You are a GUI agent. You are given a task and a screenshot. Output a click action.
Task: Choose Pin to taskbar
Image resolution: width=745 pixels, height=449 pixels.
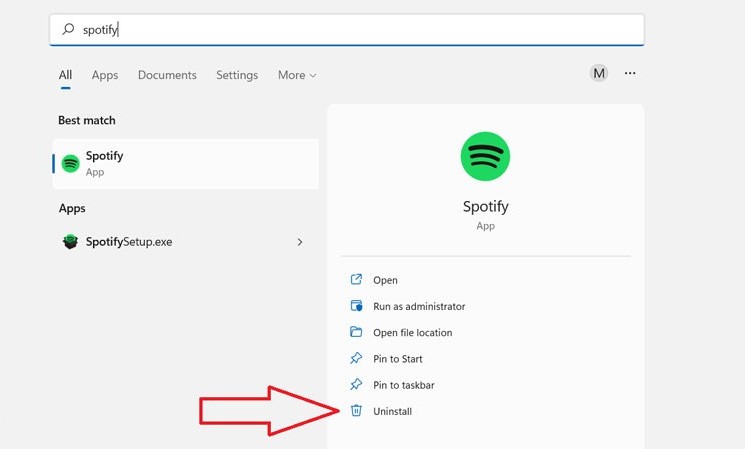pyautogui.click(x=403, y=385)
